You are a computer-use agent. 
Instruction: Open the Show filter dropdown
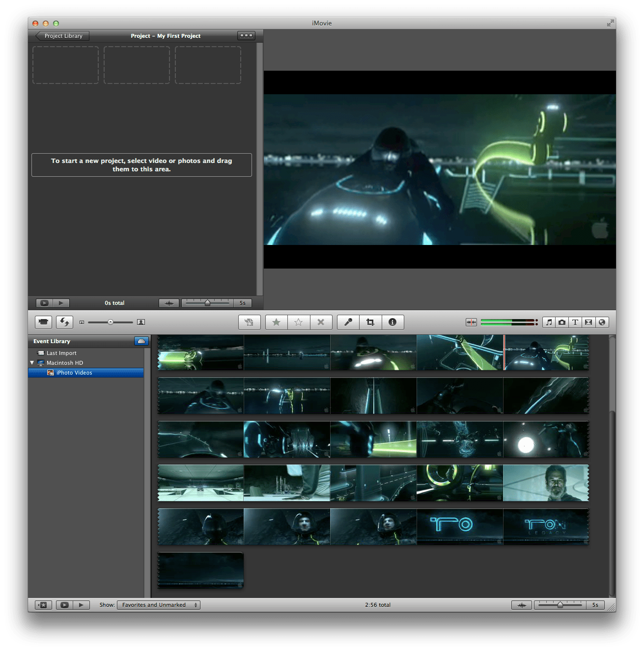point(158,605)
